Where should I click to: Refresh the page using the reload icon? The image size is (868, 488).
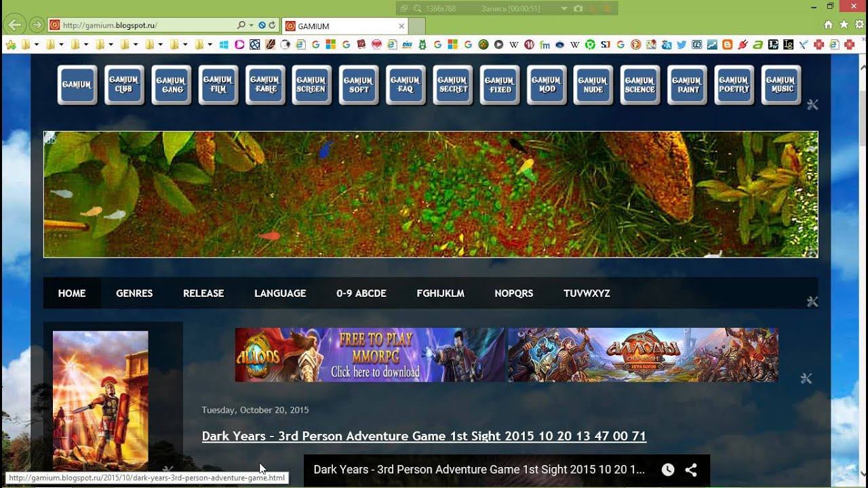tap(272, 25)
